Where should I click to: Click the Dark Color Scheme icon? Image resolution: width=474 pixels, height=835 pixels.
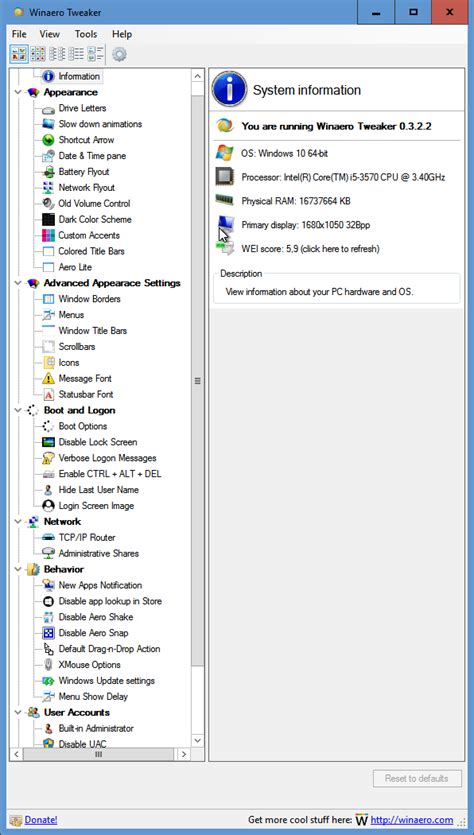[x=48, y=219]
